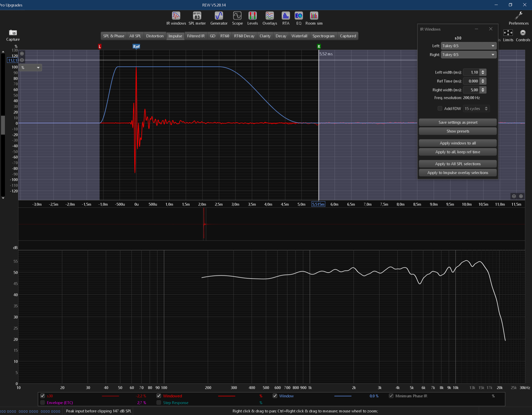
Task: Select the Captured tab
Action: [348, 36]
